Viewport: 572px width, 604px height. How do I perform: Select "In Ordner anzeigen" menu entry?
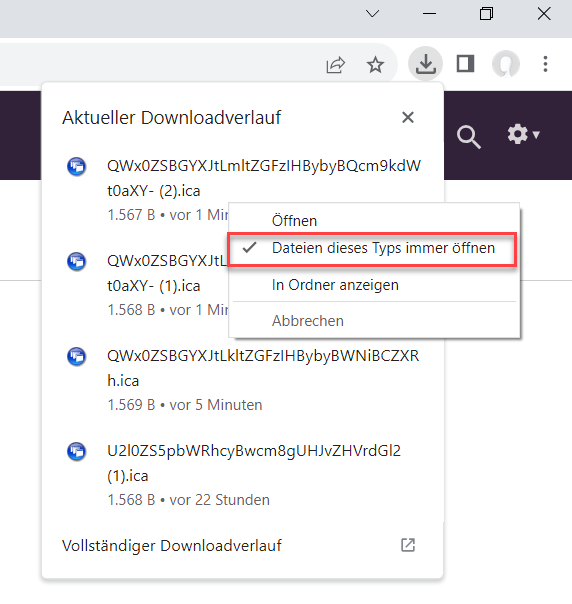point(335,285)
